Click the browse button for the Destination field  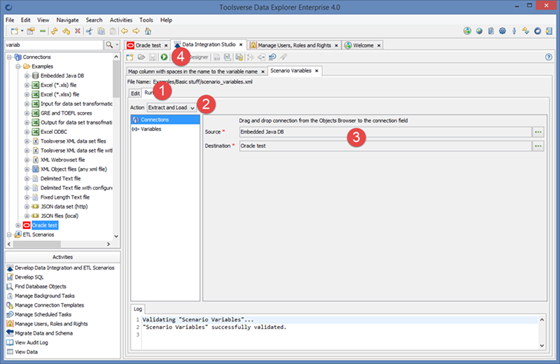click(x=538, y=146)
